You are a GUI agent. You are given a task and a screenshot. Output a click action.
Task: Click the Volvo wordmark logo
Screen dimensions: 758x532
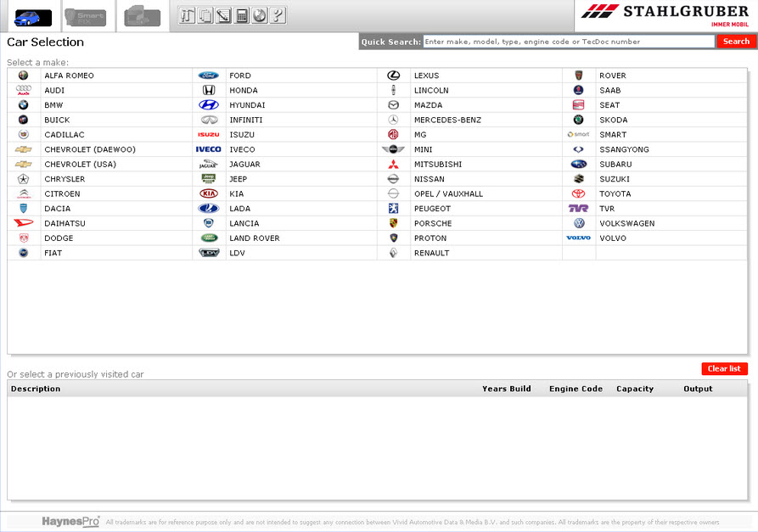[579, 238]
